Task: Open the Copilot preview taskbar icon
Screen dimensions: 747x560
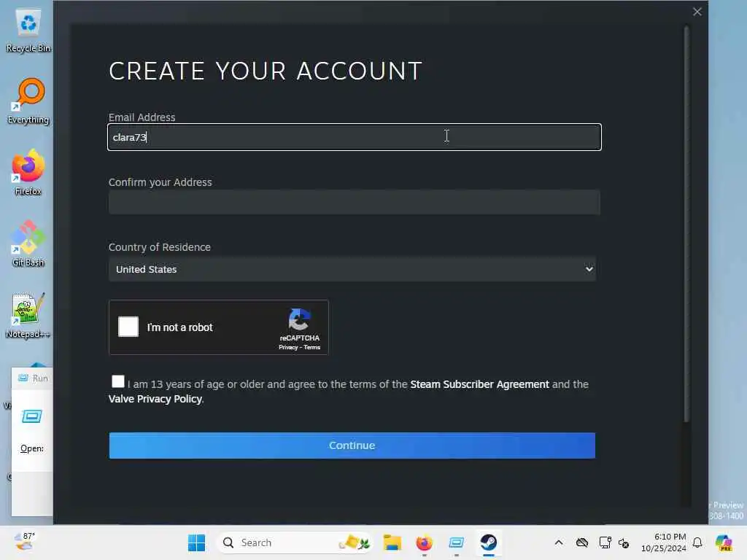Action: point(724,542)
